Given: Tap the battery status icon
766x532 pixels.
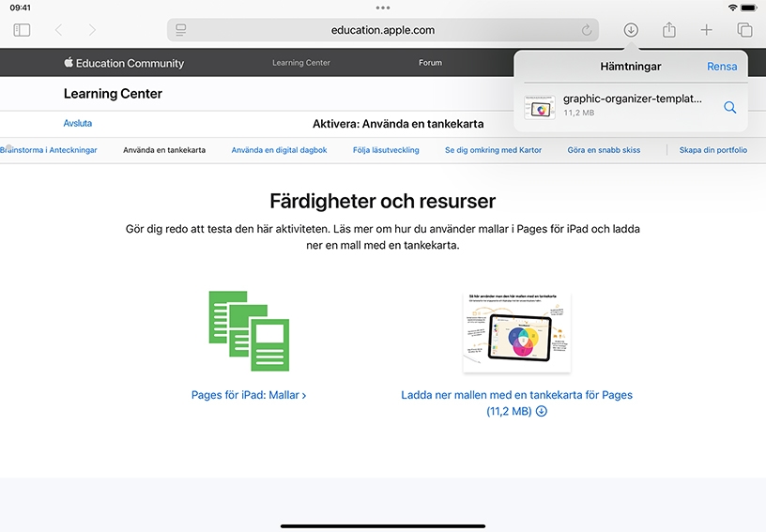Looking at the screenshot, I should point(749,8).
